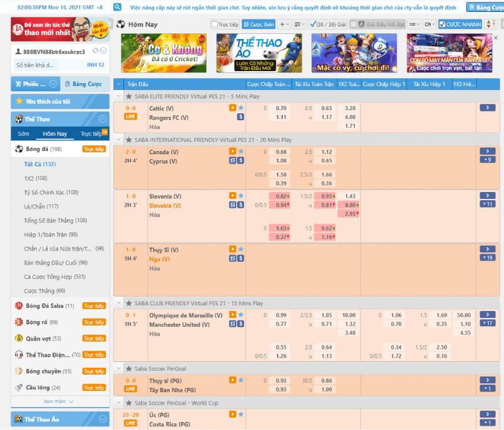Collapse the Thể Thao sidebar section
Viewport: 504px width, 430px height.
(x=103, y=119)
